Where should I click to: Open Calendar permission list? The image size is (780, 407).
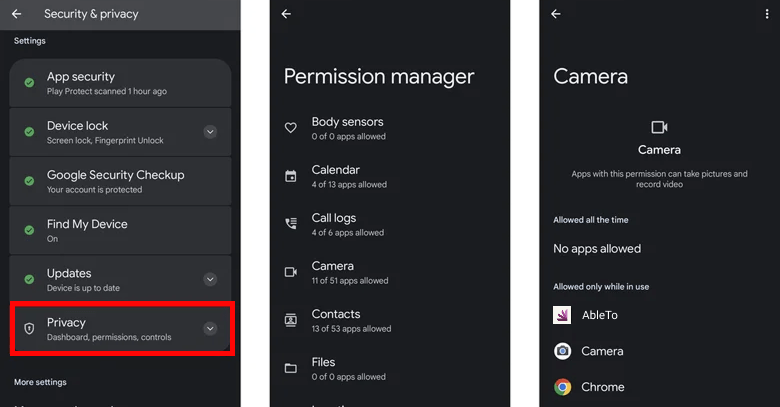[x=390, y=177]
